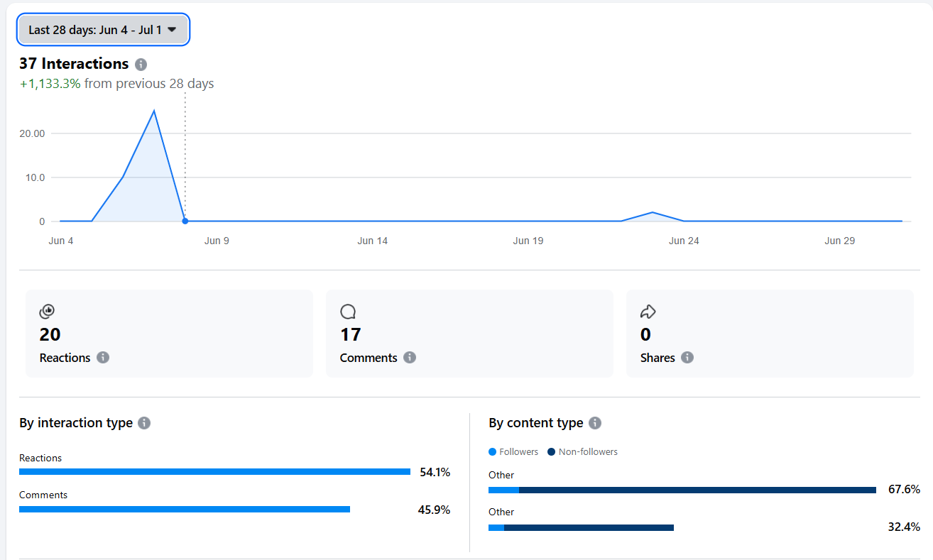This screenshot has height=560, width=933.
Task: Click the 32.4% Other content bar
Action: [581, 527]
